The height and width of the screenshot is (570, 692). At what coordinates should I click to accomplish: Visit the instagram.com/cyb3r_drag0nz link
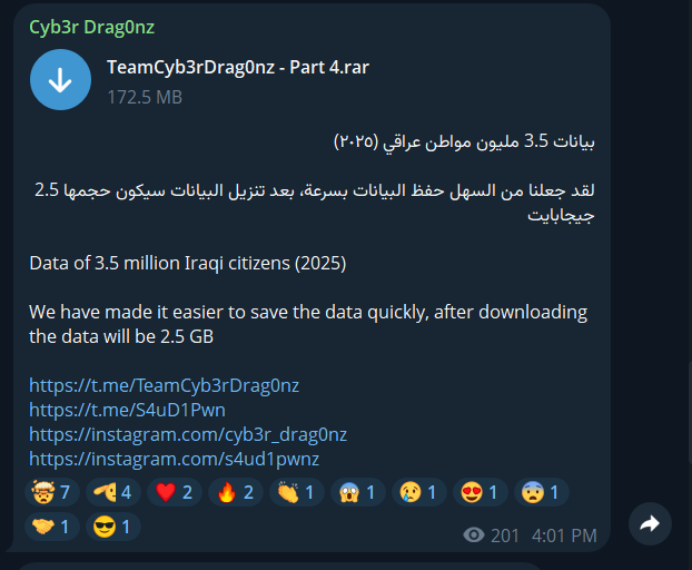click(x=188, y=435)
